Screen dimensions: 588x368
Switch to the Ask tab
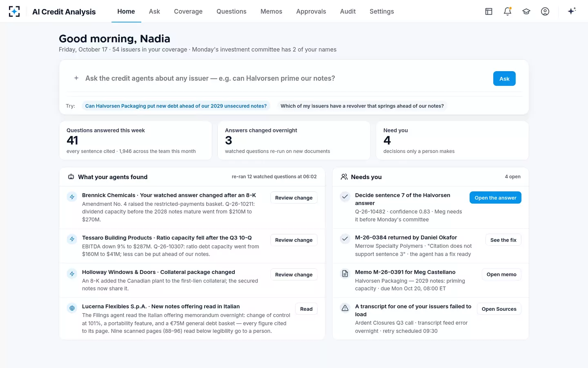pyautogui.click(x=154, y=11)
